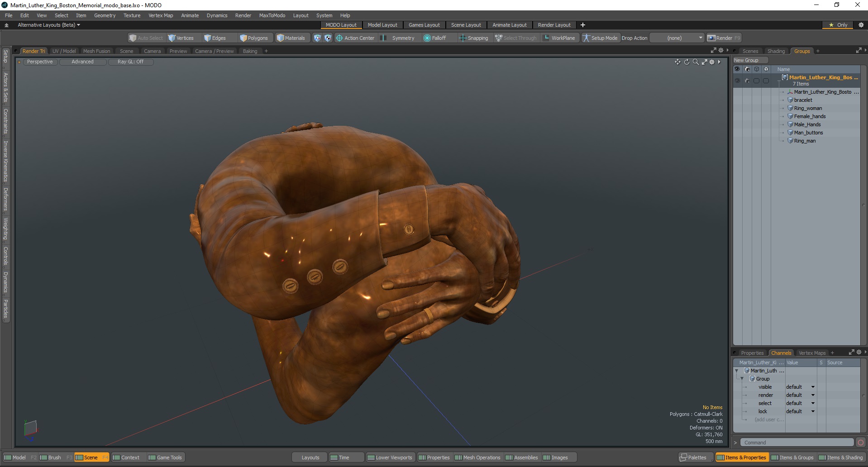Click the viewport pan (move) icon

[677, 62]
